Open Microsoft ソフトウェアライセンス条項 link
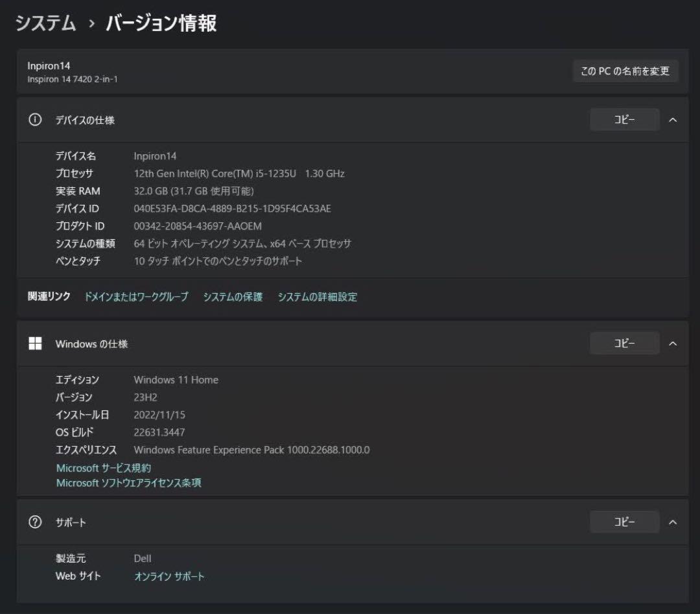Viewport: 700px width, 614px height. click(129, 482)
